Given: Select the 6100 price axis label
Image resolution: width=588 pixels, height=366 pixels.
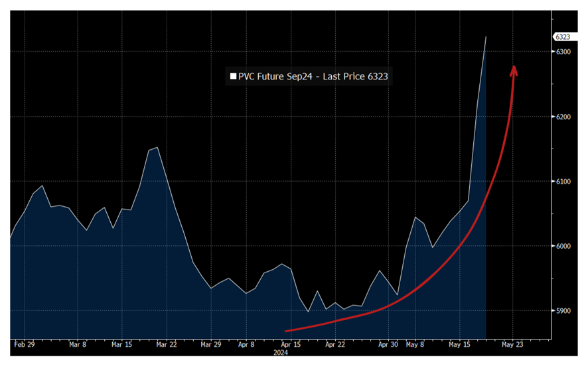Looking at the screenshot, I should pyautogui.click(x=563, y=182).
